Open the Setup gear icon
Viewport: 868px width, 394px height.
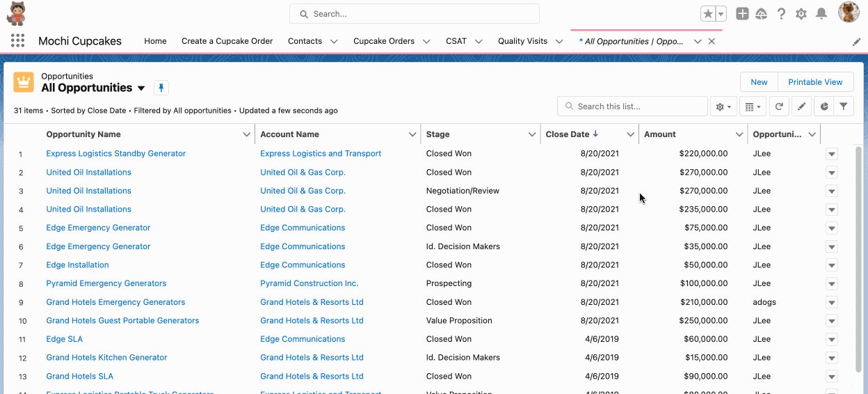(801, 14)
